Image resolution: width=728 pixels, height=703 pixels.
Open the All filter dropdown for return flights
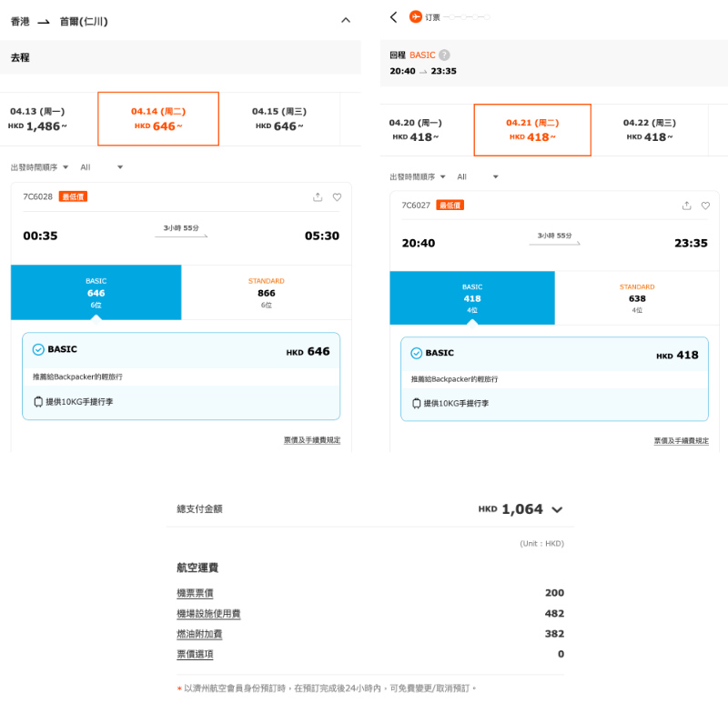coord(478,176)
